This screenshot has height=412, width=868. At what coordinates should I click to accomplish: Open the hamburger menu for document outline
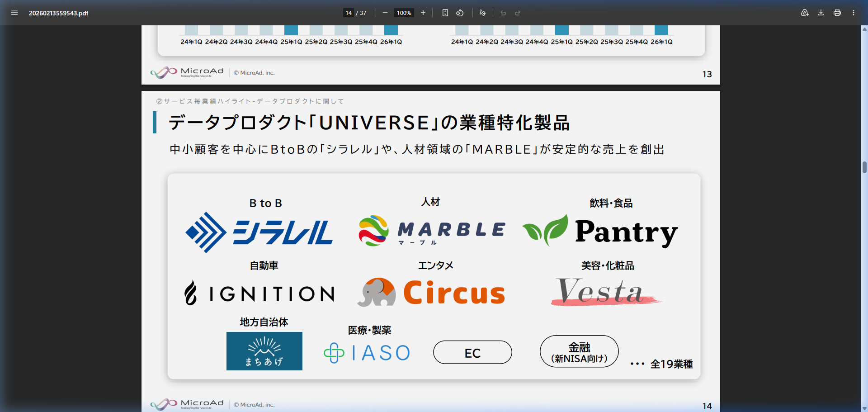[14, 13]
